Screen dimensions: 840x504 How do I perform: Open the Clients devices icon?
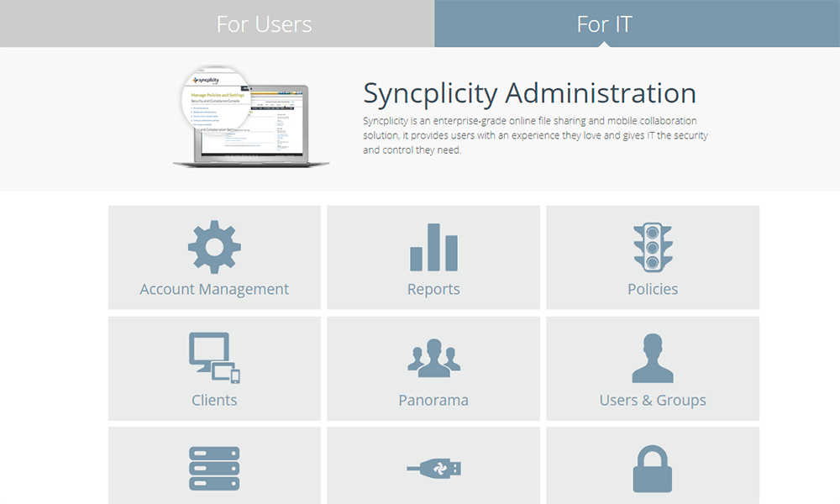(214, 358)
